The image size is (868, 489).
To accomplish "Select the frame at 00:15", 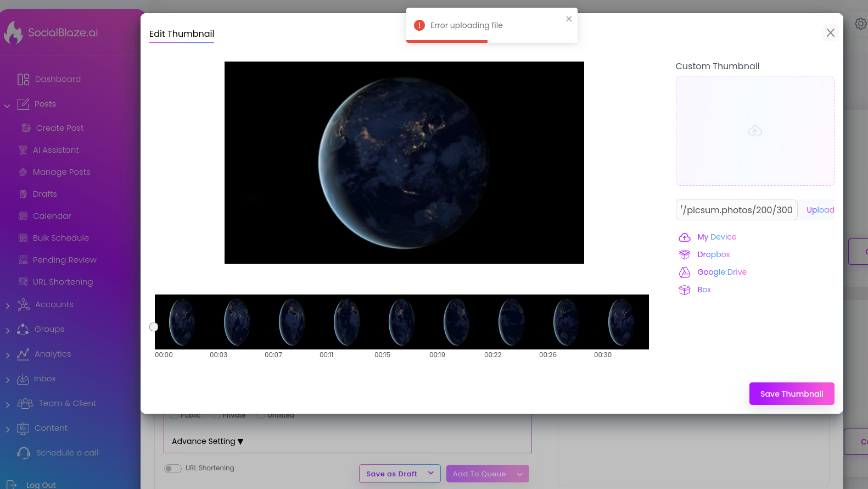I will (402, 322).
